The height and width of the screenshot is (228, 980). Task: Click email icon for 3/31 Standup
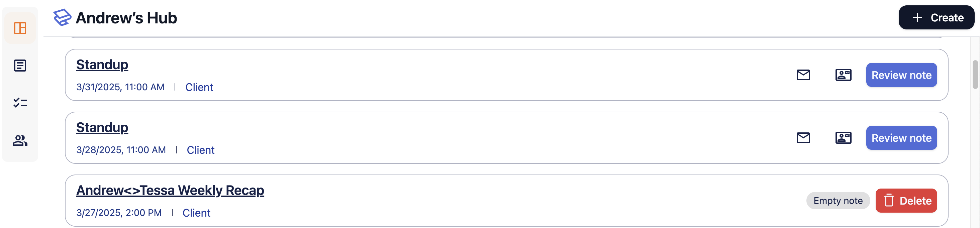tap(803, 75)
